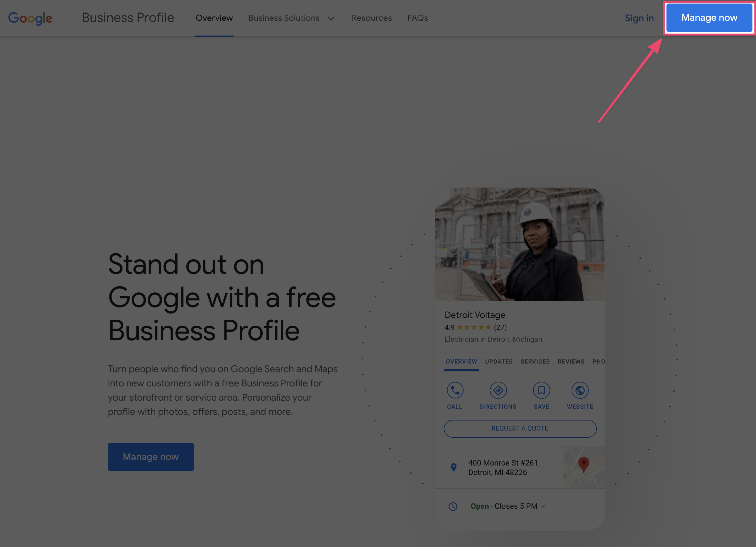Click the clock hours icon
Image resolution: width=756 pixels, height=547 pixels.
click(x=453, y=506)
